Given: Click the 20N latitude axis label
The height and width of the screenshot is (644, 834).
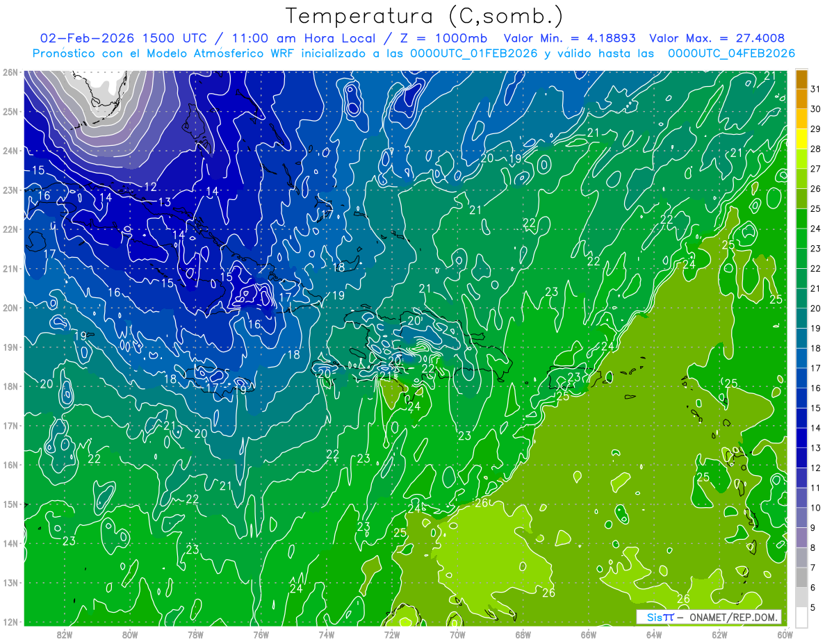Looking at the screenshot, I should 10,308.
